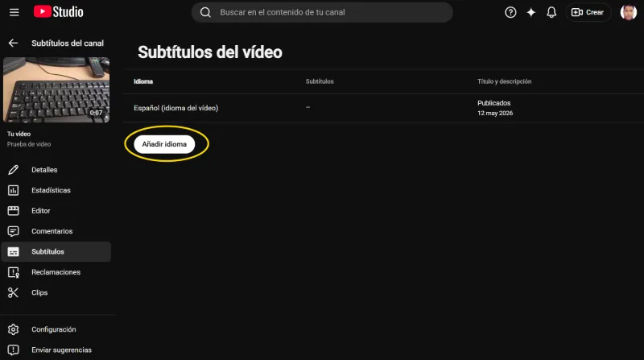Click the 0:07 duration badge on the thumbnail
Screen dimensions: 644x360
(96, 113)
